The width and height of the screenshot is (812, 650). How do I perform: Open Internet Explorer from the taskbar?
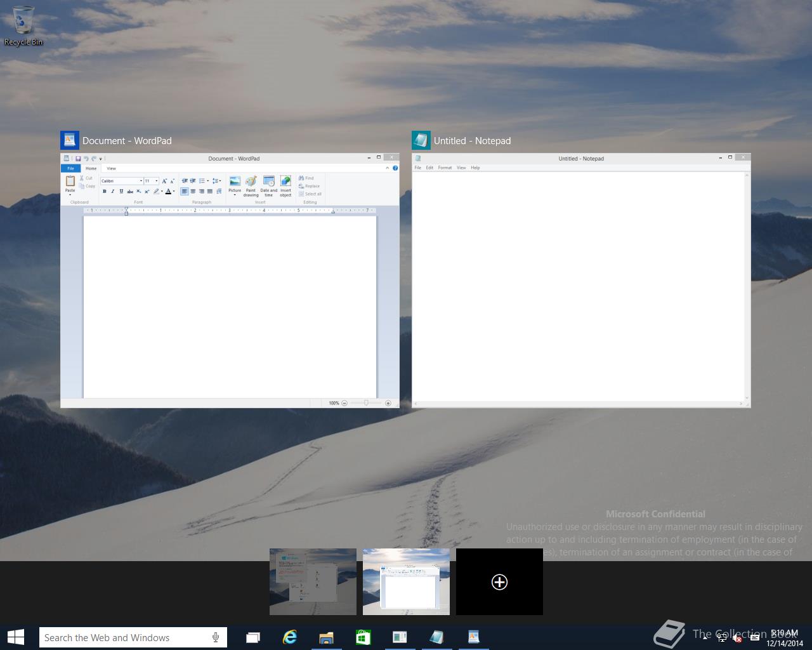coord(290,637)
